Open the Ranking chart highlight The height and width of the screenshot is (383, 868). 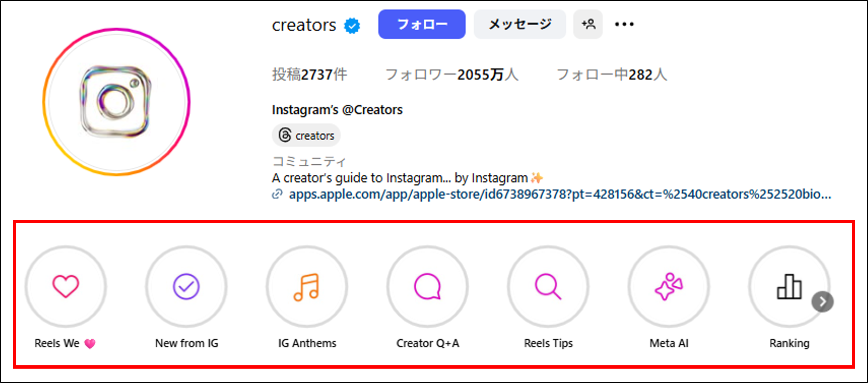coord(788,287)
